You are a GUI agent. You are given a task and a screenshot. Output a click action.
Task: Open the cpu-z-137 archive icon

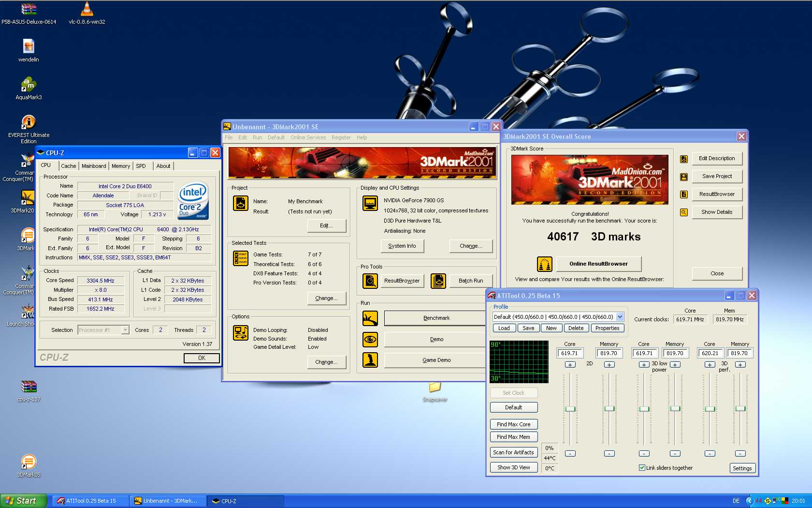(29, 387)
